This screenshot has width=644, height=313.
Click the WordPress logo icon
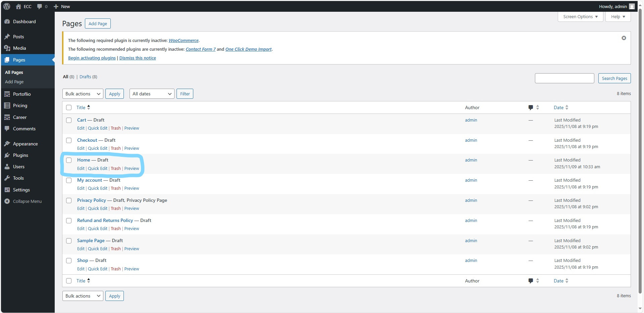(x=7, y=6)
